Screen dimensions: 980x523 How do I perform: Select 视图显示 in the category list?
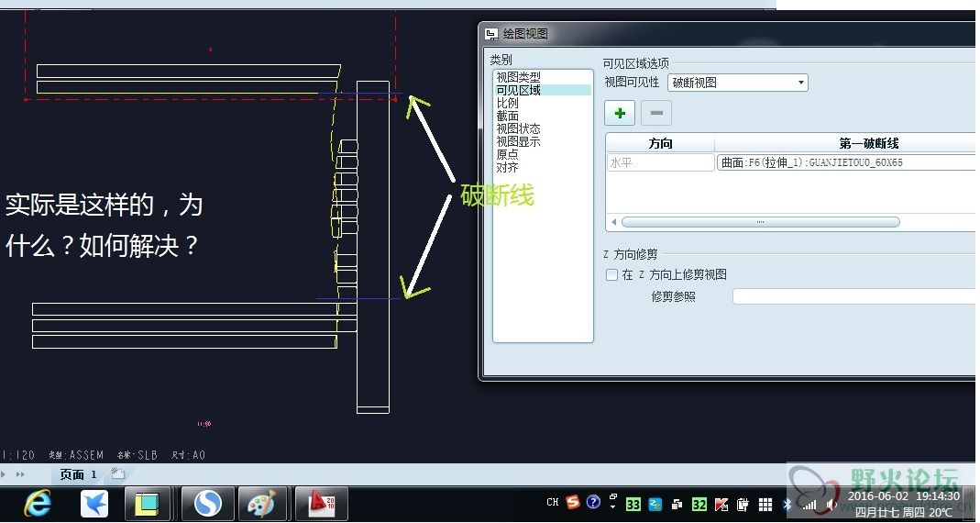(518, 142)
